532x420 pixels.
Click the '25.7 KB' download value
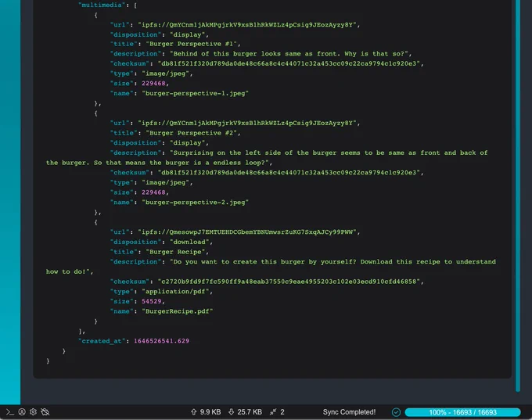(x=250, y=412)
